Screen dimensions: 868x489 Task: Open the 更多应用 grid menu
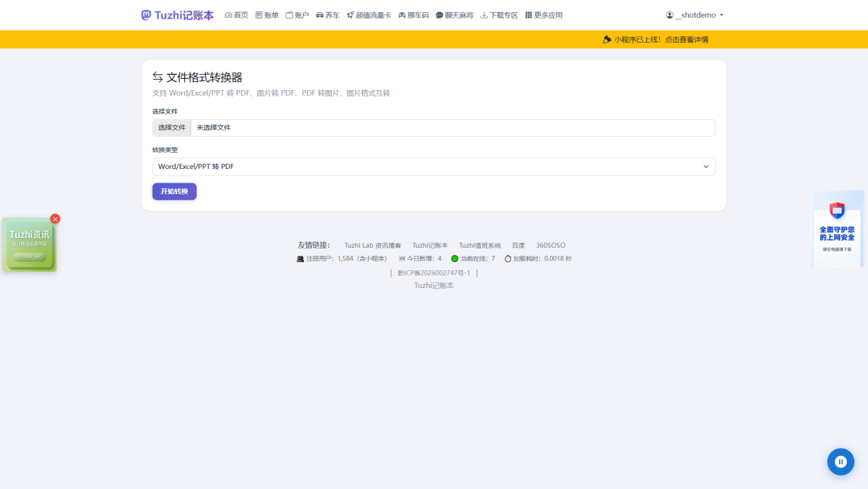[x=543, y=15]
